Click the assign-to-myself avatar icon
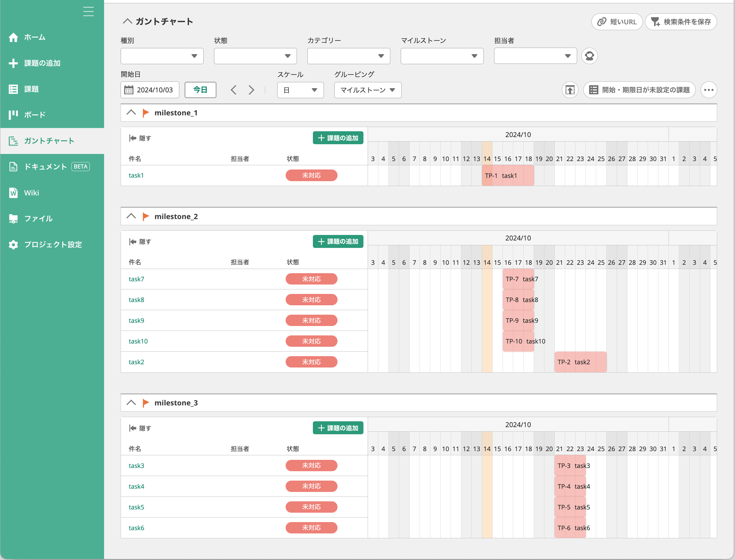 tap(589, 56)
